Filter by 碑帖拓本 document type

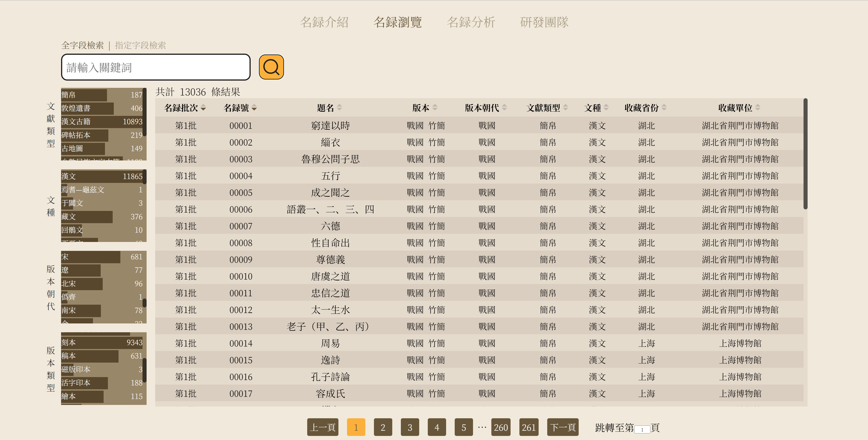102,135
